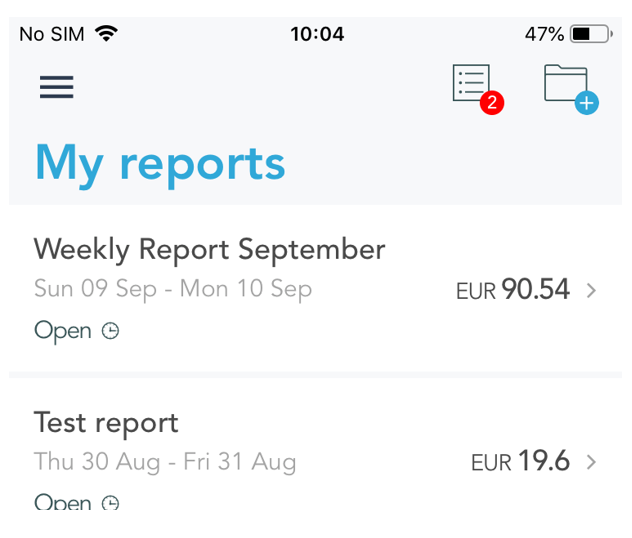Tap the 10:04 clock in status bar

(x=317, y=34)
